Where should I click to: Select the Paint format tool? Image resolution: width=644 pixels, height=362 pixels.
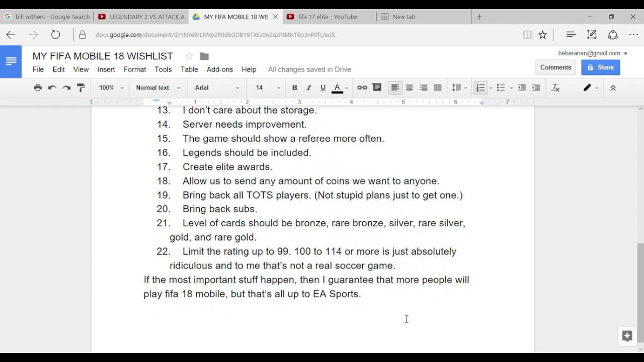pyautogui.click(x=80, y=87)
